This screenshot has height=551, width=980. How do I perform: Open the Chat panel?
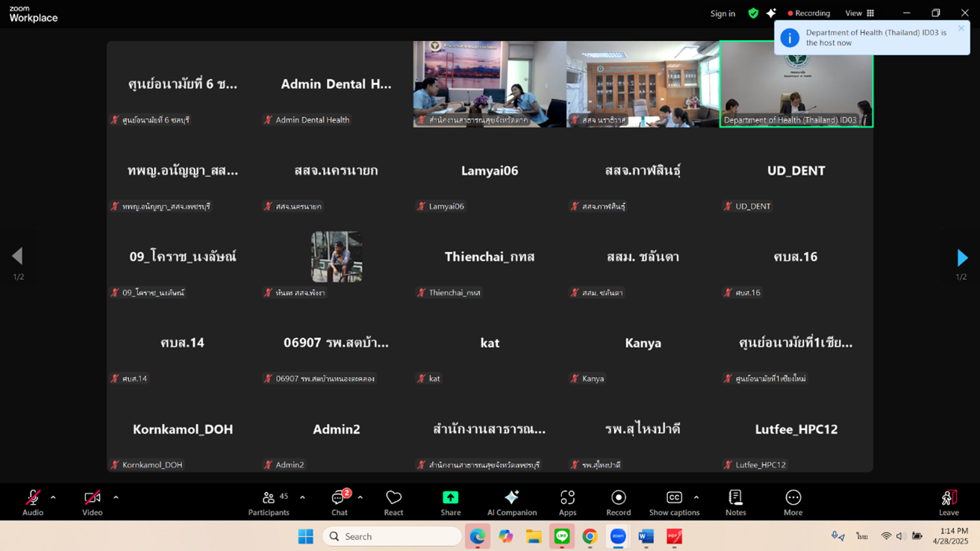pyautogui.click(x=340, y=502)
